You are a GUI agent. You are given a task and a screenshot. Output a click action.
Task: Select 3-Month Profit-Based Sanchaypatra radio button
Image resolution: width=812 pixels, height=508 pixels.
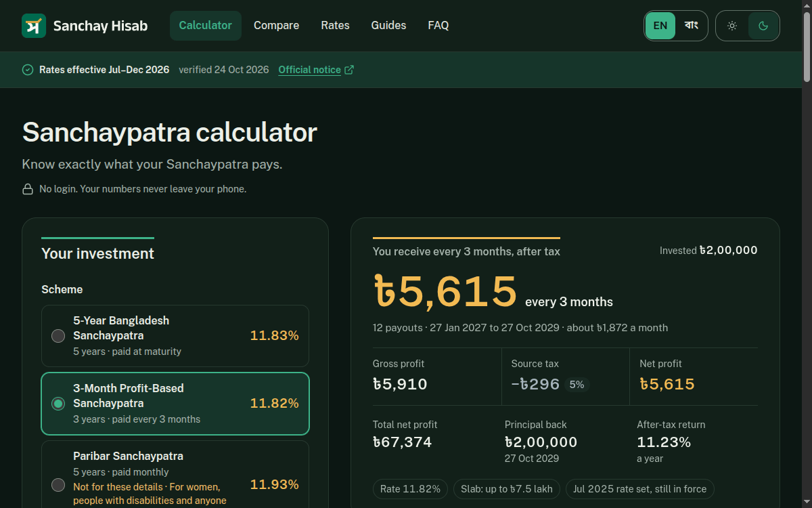[x=58, y=404]
